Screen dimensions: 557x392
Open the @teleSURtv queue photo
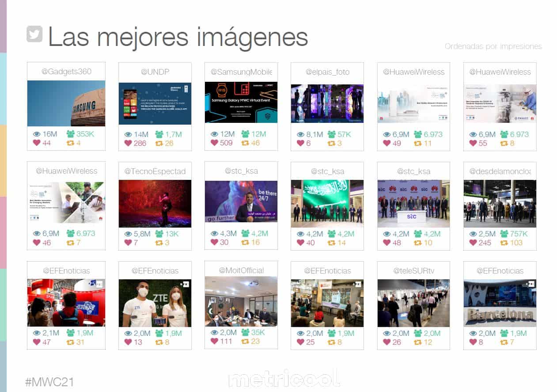tap(414, 303)
